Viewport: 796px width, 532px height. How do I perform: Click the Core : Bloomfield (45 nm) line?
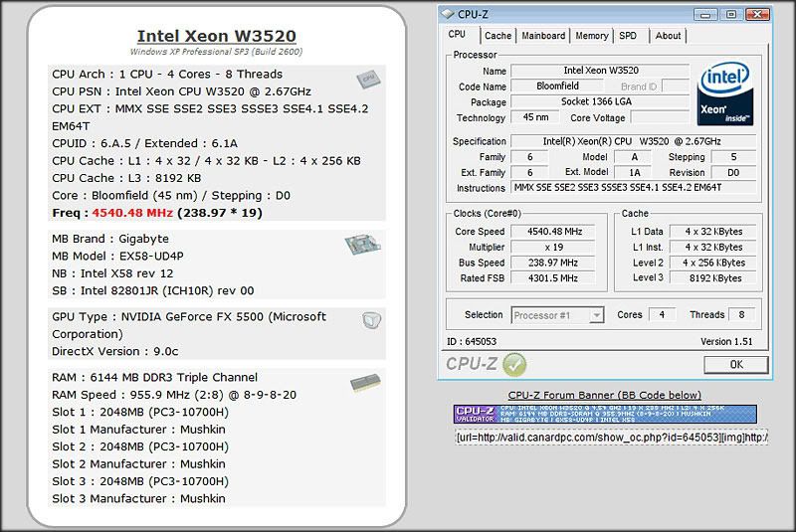pyautogui.click(x=171, y=196)
